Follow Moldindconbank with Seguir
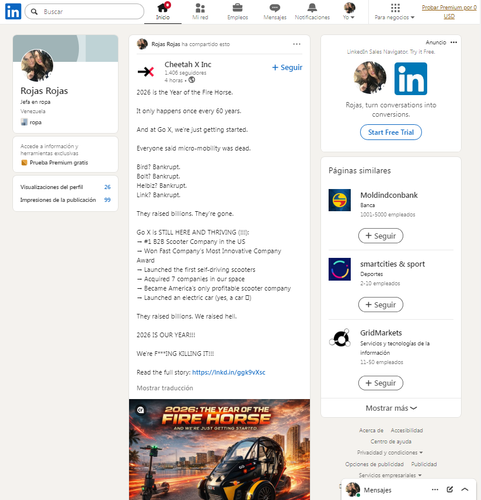481x500 pixels. (381, 236)
